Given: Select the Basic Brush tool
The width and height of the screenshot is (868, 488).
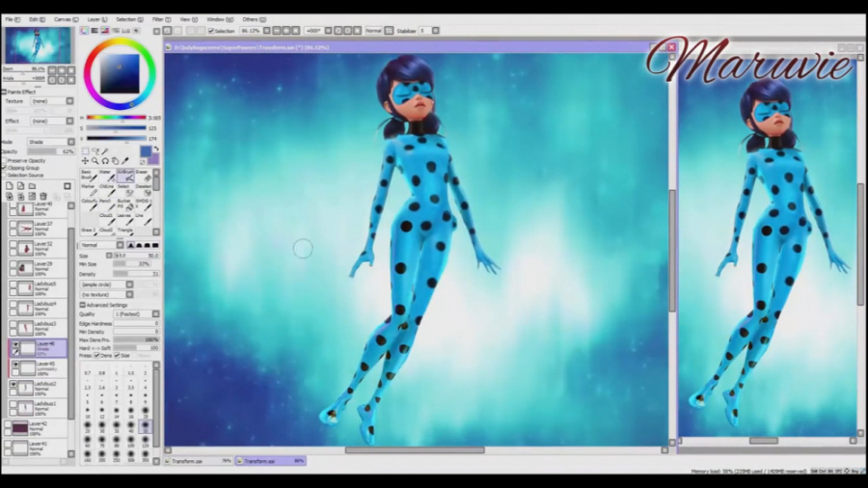Looking at the screenshot, I should click(90, 176).
